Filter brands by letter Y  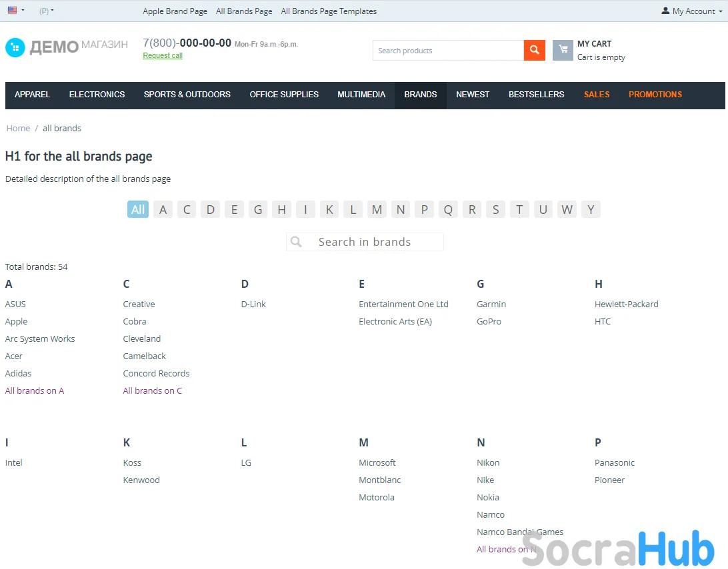click(x=591, y=210)
